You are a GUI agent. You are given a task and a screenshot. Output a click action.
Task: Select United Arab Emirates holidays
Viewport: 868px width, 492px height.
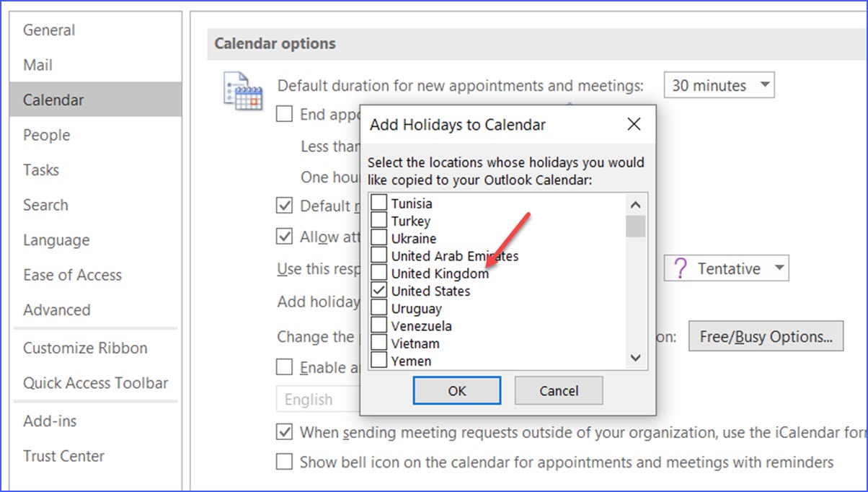coord(378,255)
